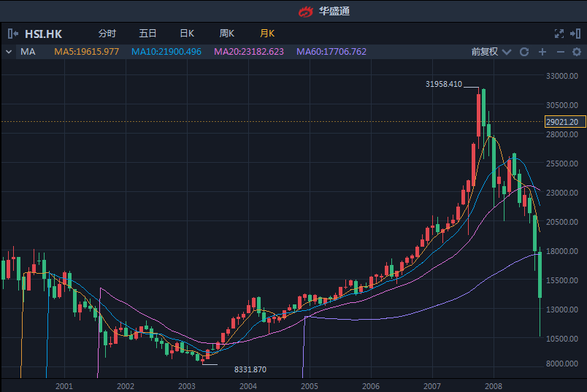Select the 月K monthly candlestick tab
Screen dimensions: 587x392
point(267,34)
